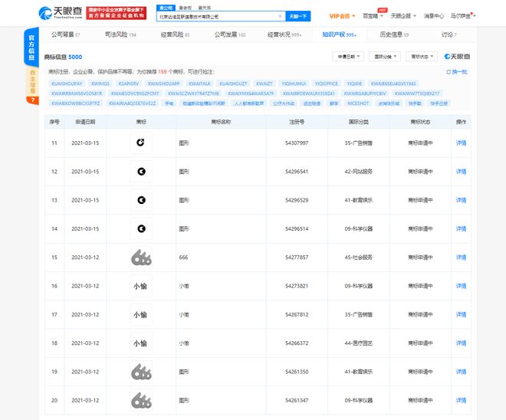
Task: Expand the 天眼企服 menu
Action: tap(403, 16)
